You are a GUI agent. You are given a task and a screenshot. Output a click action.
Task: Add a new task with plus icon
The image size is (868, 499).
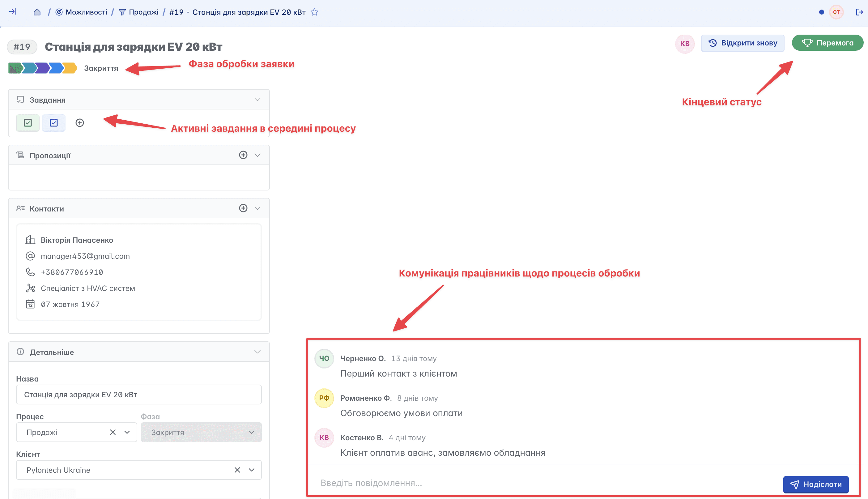coord(79,123)
